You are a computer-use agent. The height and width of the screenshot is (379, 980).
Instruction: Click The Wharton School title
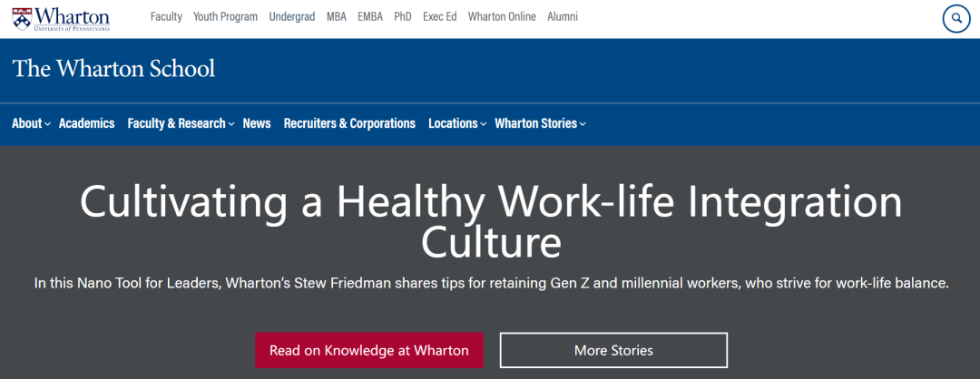(113, 69)
